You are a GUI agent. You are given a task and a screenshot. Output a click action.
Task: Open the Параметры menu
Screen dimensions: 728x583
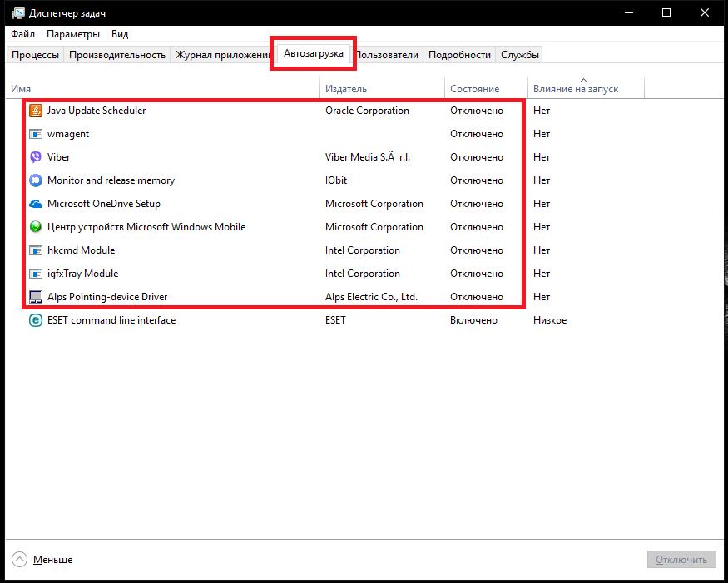click(x=73, y=34)
